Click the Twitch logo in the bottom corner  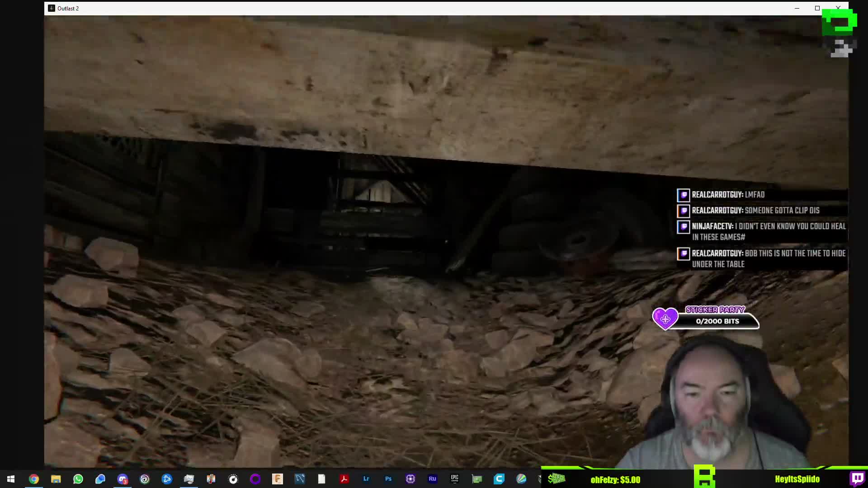pos(858,479)
